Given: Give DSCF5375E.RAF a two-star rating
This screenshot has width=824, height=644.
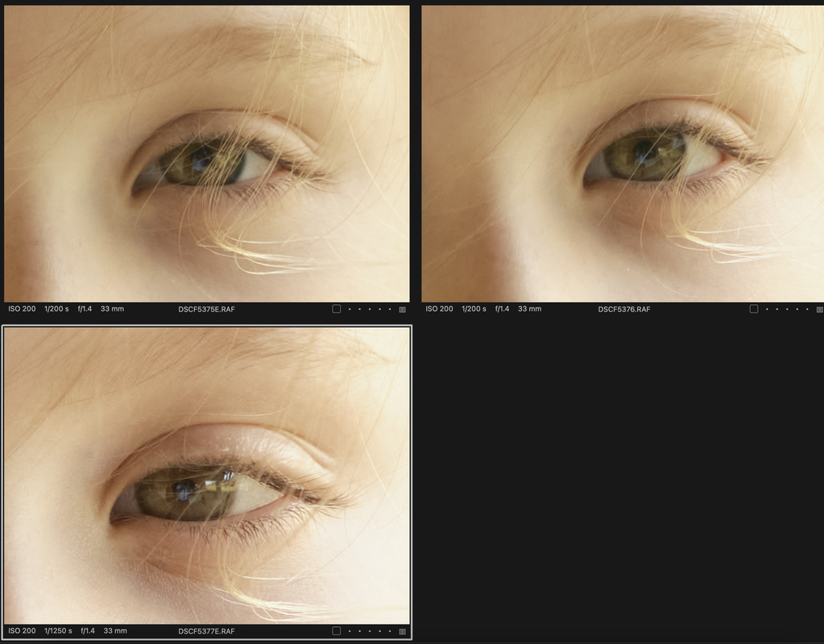Looking at the screenshot, I should click(359, 309).
